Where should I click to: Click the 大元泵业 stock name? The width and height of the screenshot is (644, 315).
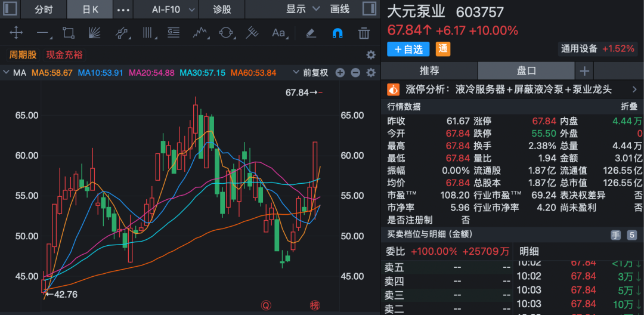416,11
